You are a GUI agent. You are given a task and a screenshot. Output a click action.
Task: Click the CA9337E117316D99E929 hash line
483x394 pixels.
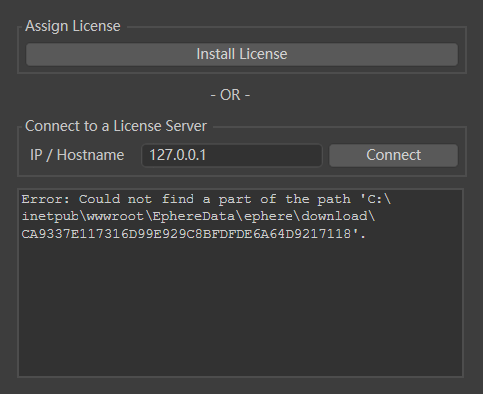pos(194,234)
